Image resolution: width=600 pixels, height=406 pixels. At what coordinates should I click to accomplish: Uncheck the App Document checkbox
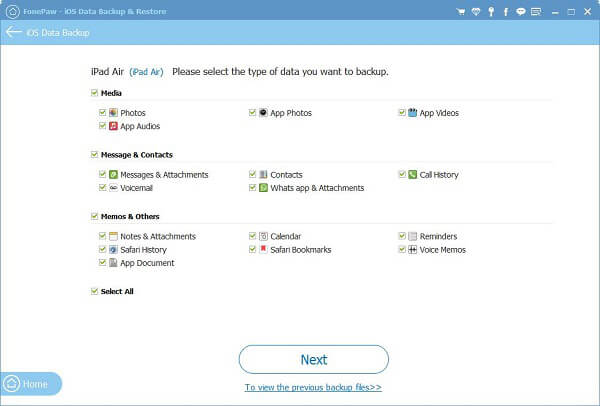[102, 262]
